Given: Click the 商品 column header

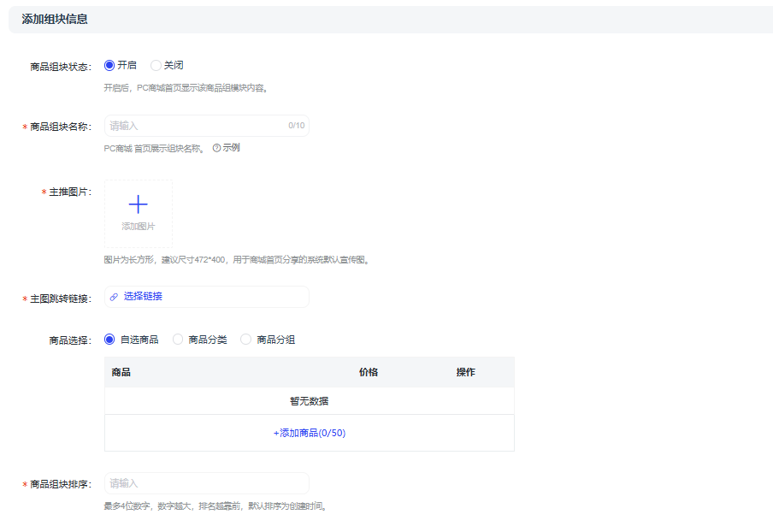Looking at the screenshot, I should (x=121, y=372).
